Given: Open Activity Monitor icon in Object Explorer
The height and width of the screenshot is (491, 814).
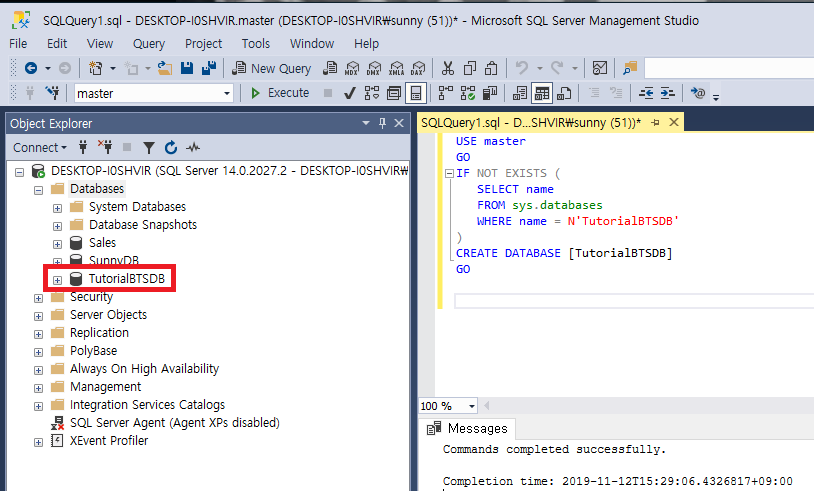Looking at the screenshot, I should click(193, 147).
